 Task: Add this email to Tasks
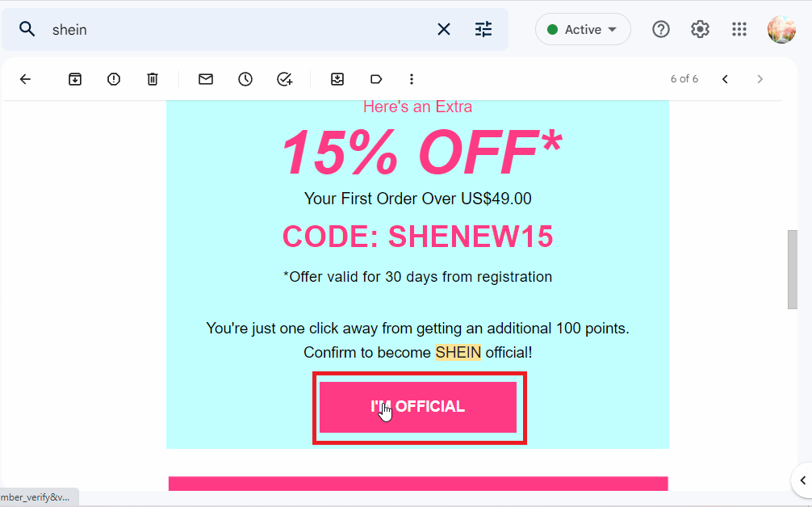click(x=284, y=78)
